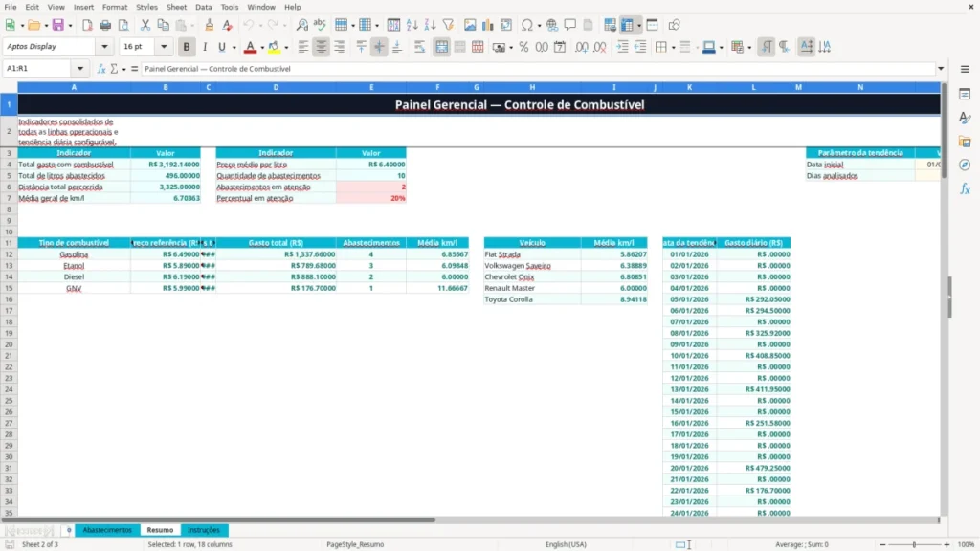980x551 pixels.
Task: Toggle left-to-right text direction
Action: tap(767, 47)
